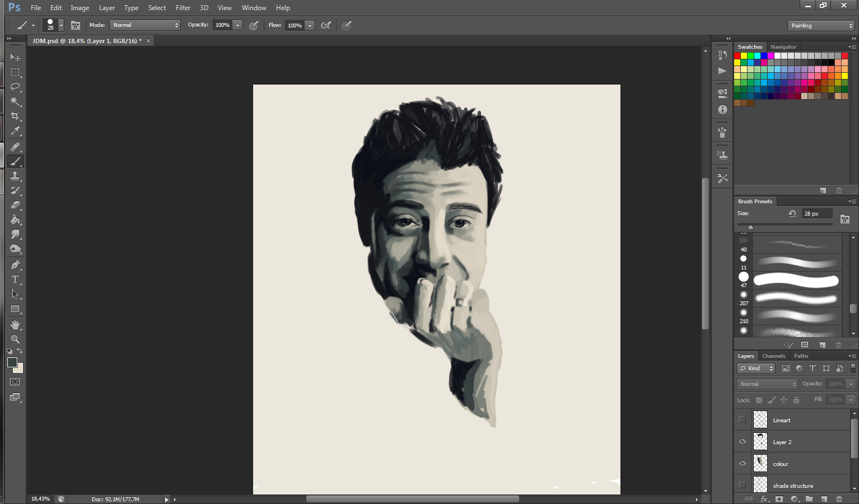
Task: Click the delete layer trash icon
Action: click(x=839, y=498)
